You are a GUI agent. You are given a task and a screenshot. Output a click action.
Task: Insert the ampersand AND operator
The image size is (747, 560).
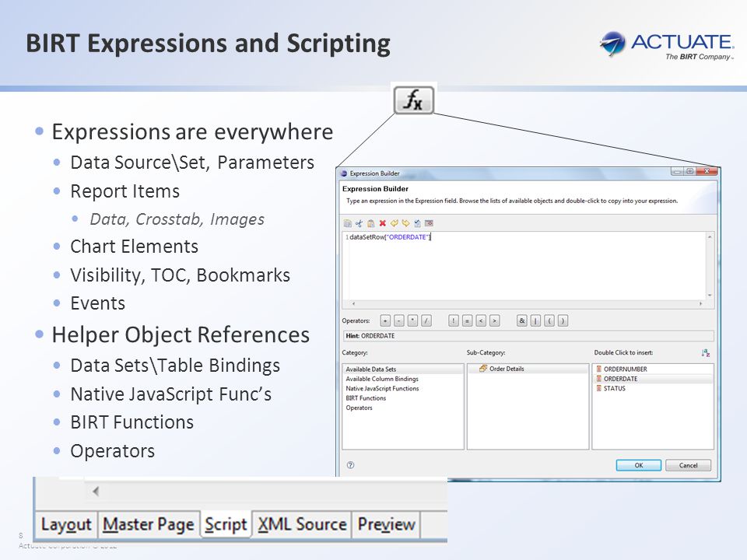tap(522, 321)
